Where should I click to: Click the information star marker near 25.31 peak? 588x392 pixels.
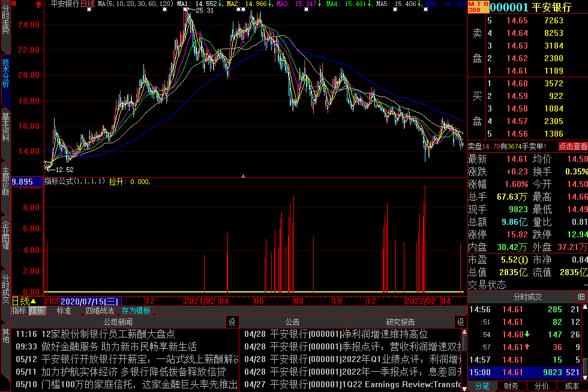pos(185,10)
